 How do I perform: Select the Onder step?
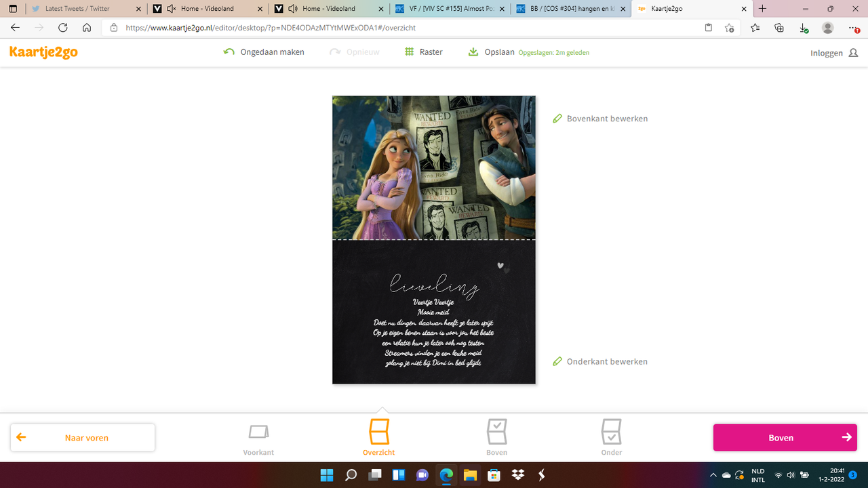(612, 437)
